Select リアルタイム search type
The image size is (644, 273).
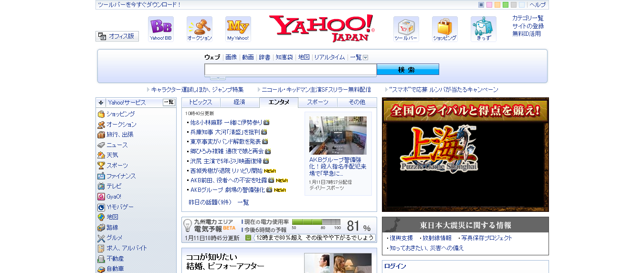(329, 57)
